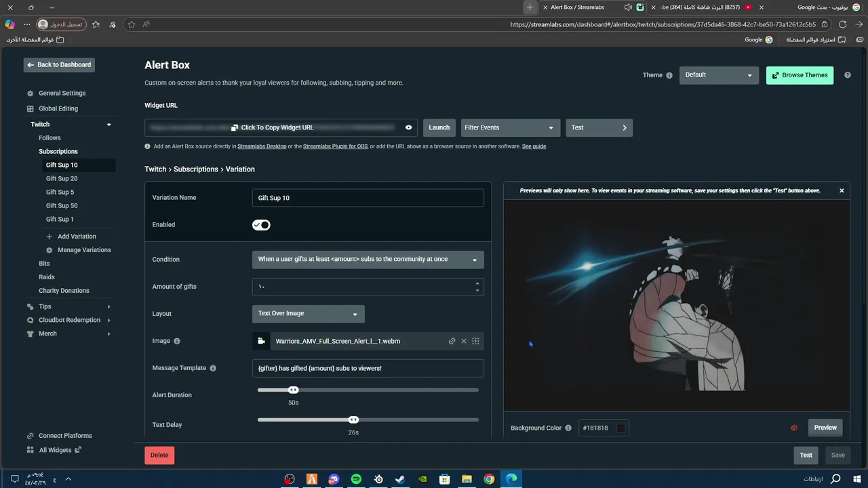Click the browser refresh button
868x488 pixels.
842,24
